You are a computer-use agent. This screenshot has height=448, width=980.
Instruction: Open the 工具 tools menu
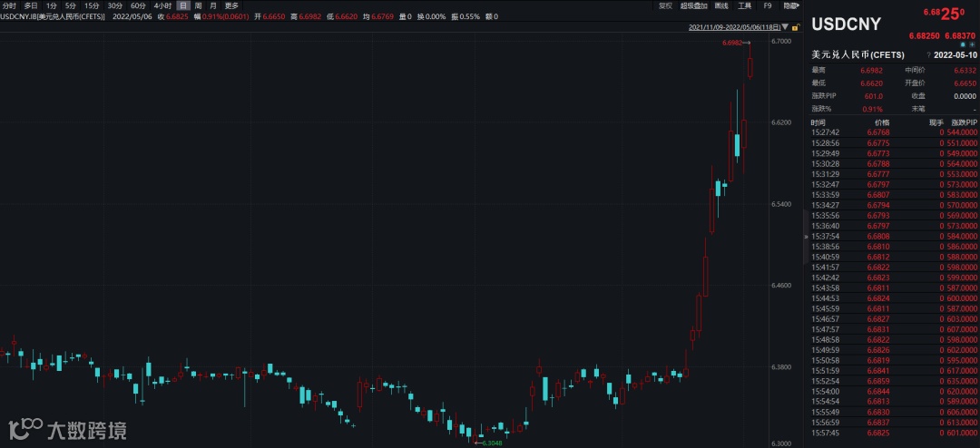point(744,5)
